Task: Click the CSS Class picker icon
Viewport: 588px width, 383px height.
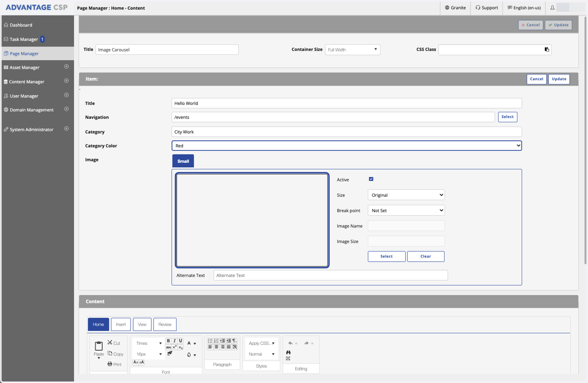Action: tap(547, 50)
